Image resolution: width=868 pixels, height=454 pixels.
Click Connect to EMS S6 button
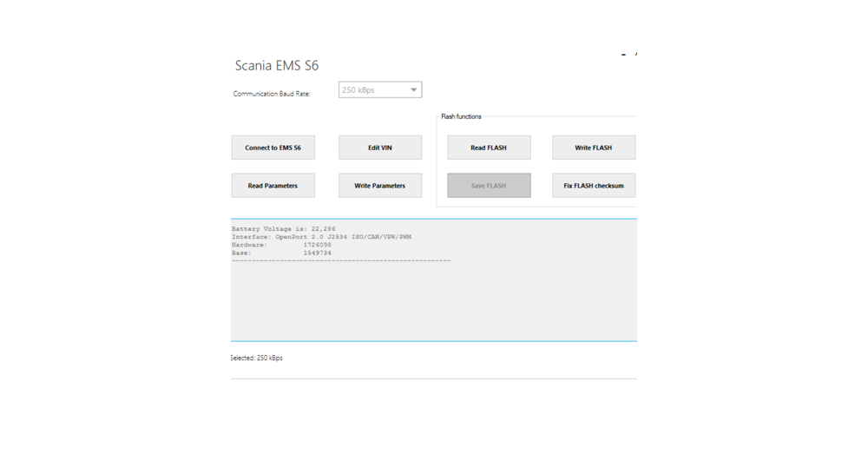click(273, 148)
